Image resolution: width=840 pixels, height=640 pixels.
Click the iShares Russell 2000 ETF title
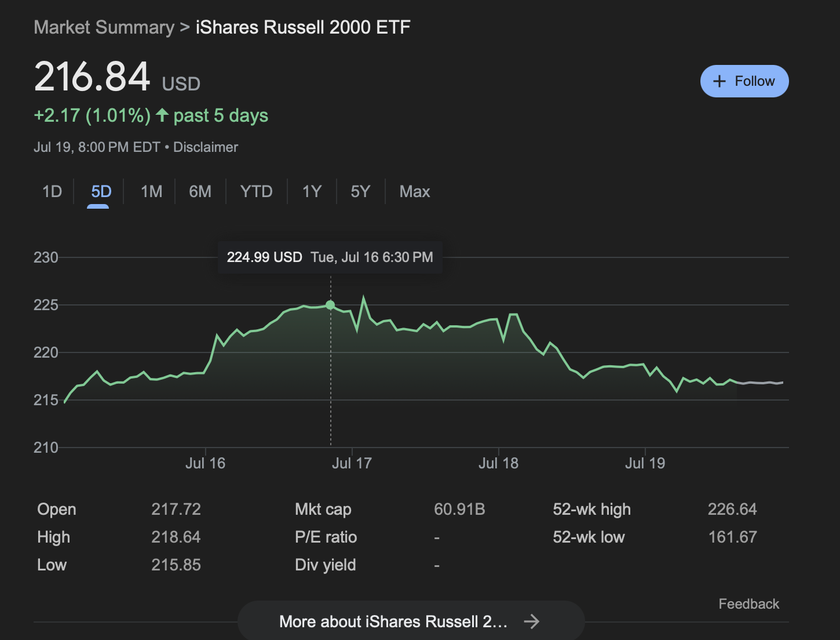[x=303, y=27]
